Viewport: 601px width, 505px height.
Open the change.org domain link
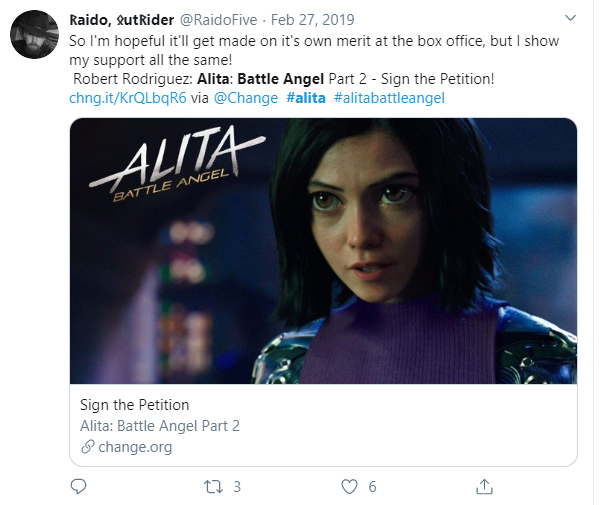(134, 447)
